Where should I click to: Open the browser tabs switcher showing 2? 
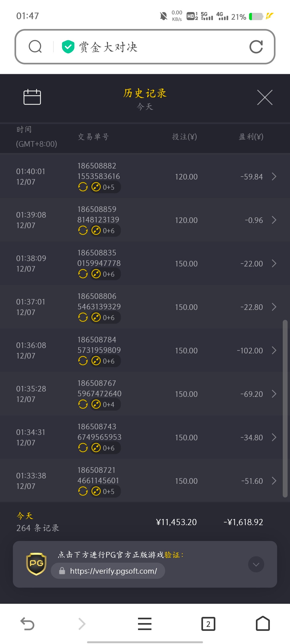(208, 624)
